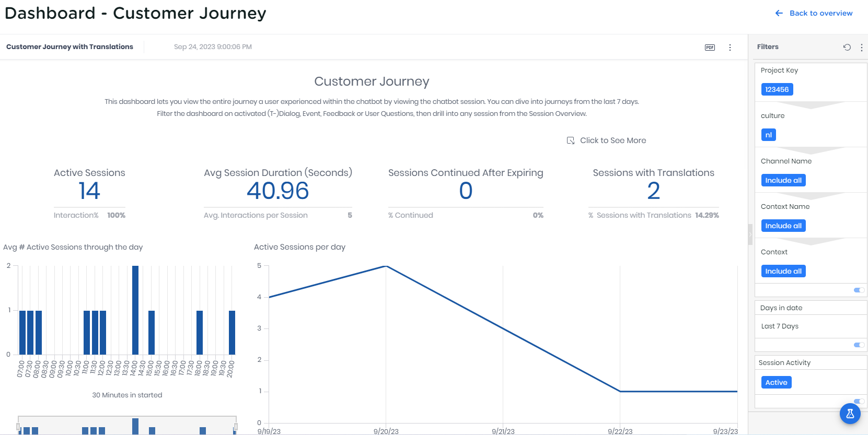Click the back arrow icon beside Back to overview
868x435 pixels.
point(779,13)
